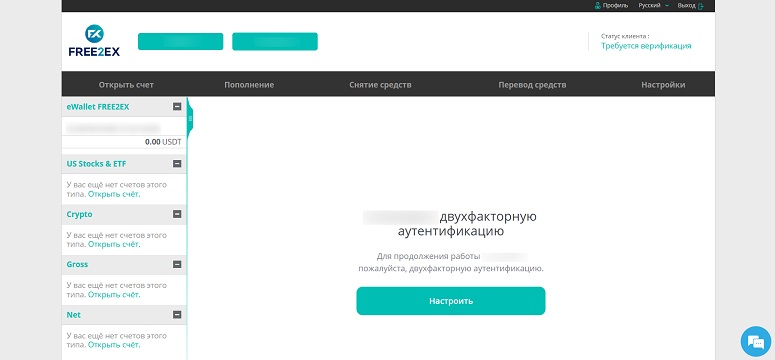
Task: Click the Статус клиента label
Action: pyautogui.click(x=625, y=36)
